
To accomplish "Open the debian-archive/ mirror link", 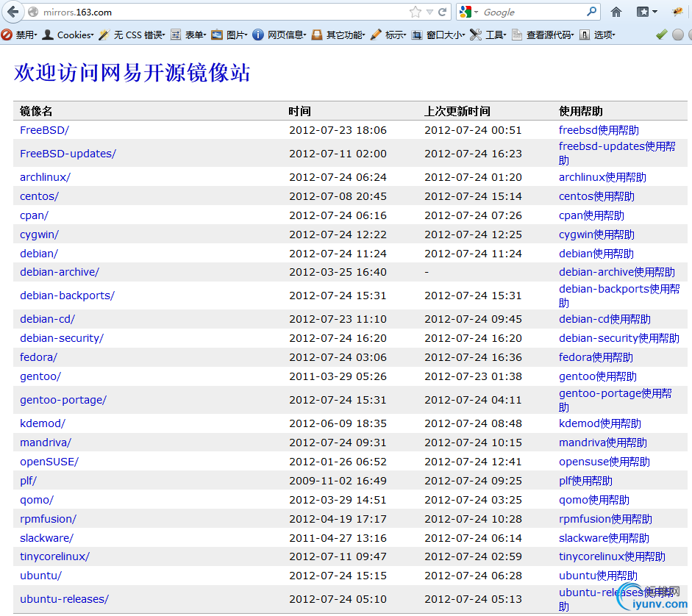I will tap(60, 272).
